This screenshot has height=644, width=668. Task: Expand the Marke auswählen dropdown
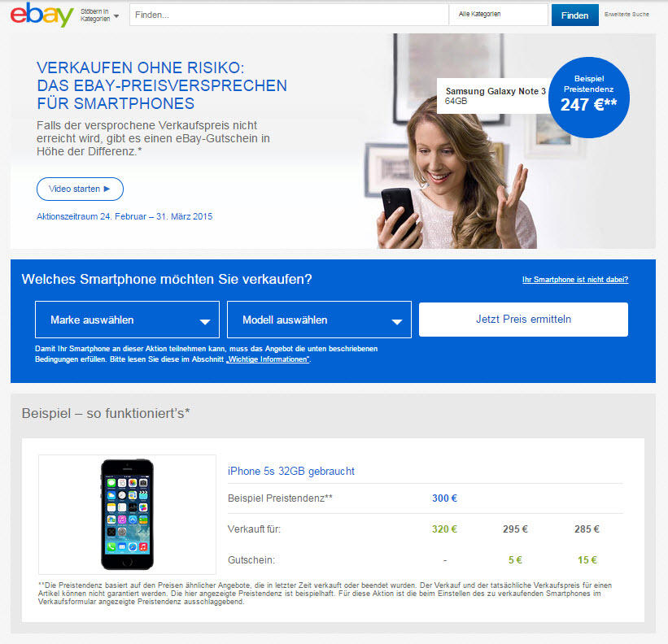point(128,320)
